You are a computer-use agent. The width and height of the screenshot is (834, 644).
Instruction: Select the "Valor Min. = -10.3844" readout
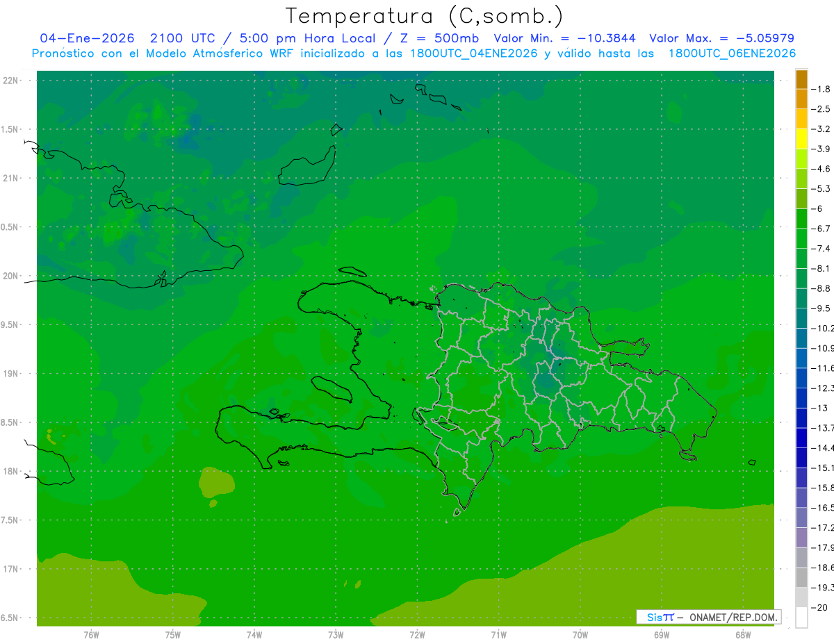point(566,38)
